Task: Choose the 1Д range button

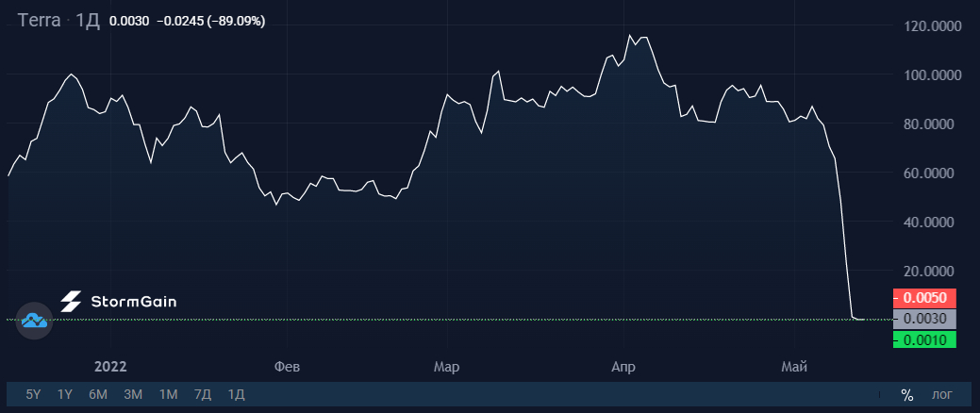Action: (236, 395)
